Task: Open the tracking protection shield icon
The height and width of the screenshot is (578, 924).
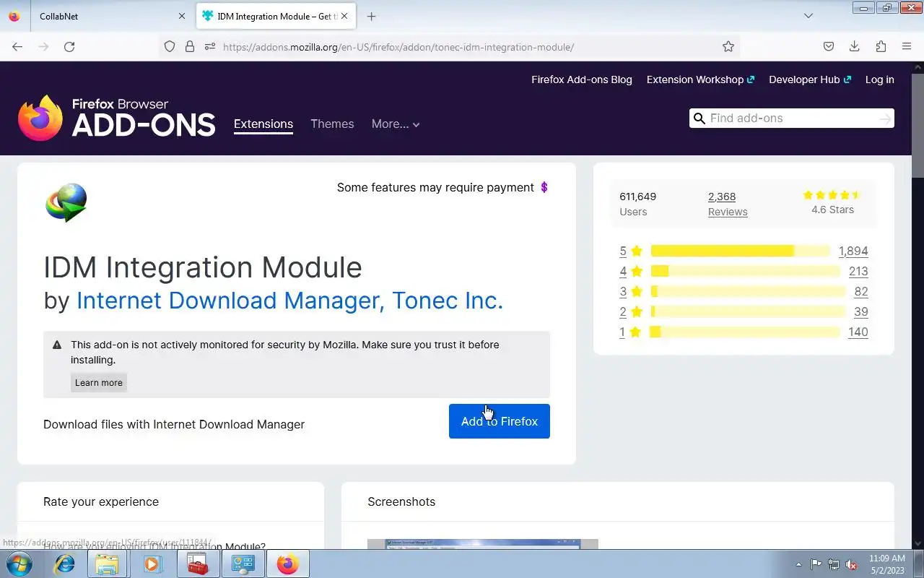Action: pyautogui.click(x=170, y=46)
